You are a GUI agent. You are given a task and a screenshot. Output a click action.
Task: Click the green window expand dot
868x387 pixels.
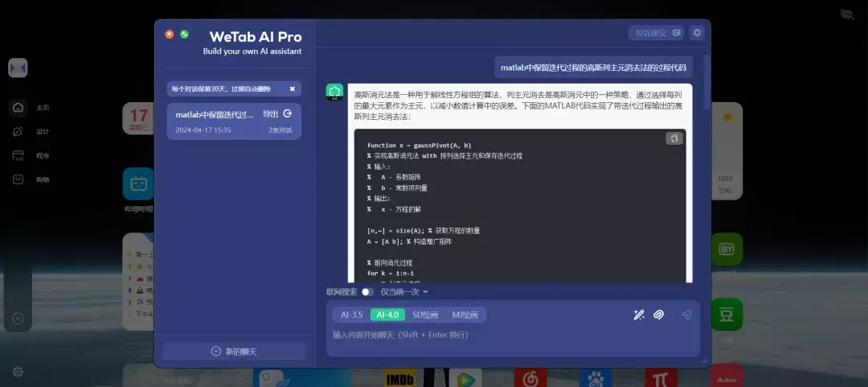coord(184,35)
